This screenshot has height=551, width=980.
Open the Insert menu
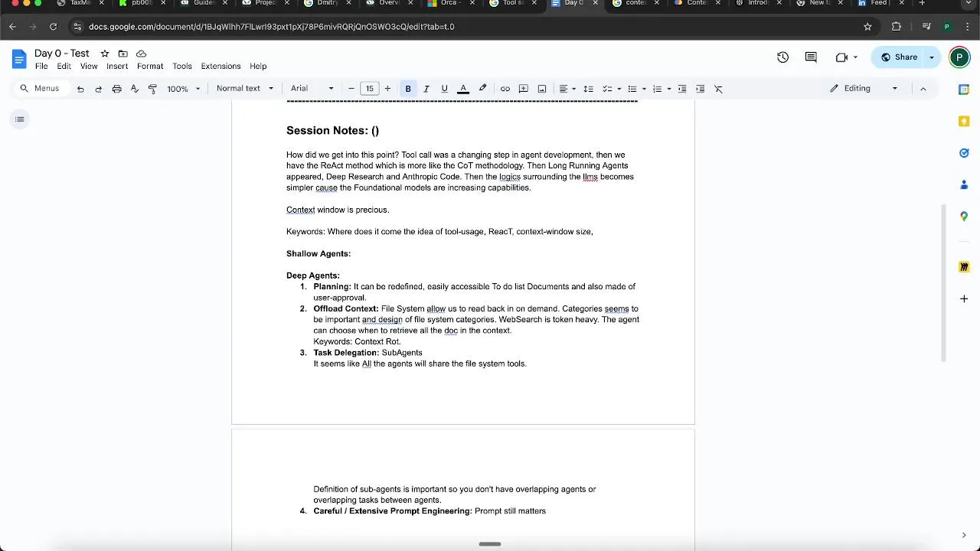pyautogui.click(x=117, y=67)
